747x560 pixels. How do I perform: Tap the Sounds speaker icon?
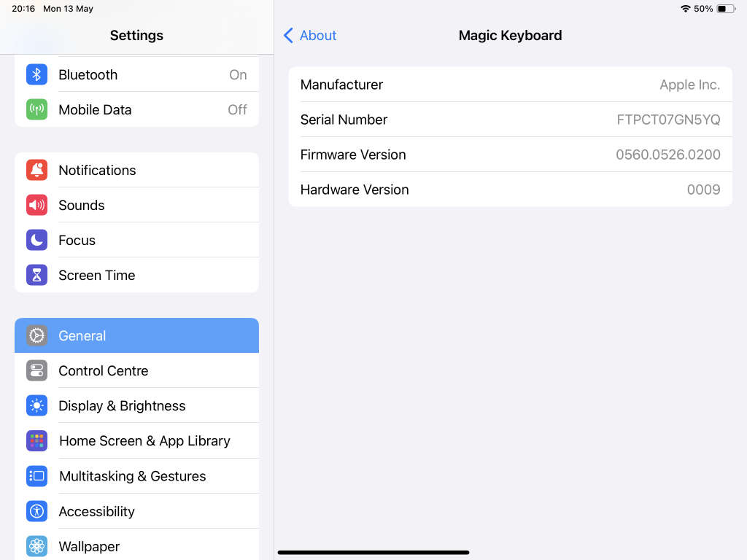[36, 205]
